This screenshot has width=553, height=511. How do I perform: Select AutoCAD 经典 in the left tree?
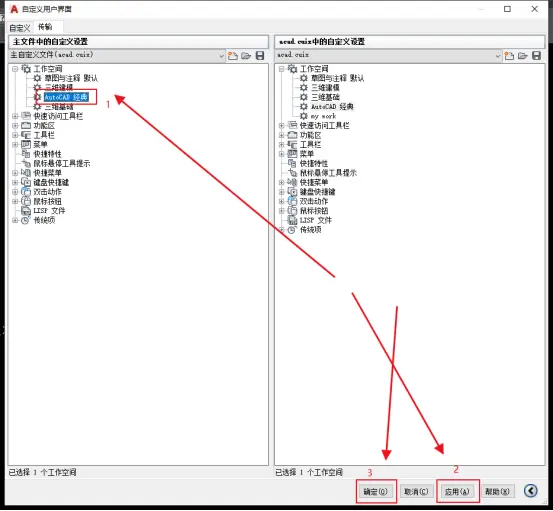pyautogui.click(x=66, y=97)
